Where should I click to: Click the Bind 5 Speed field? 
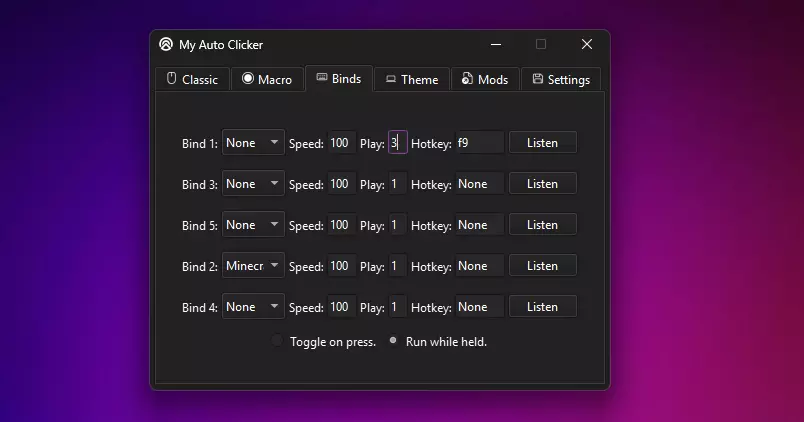[341, 225]
